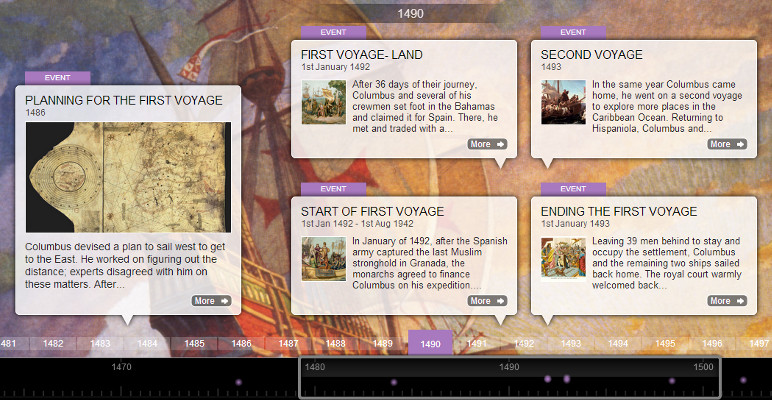Click the date '1st January 1493'

[x=575, y=224]
